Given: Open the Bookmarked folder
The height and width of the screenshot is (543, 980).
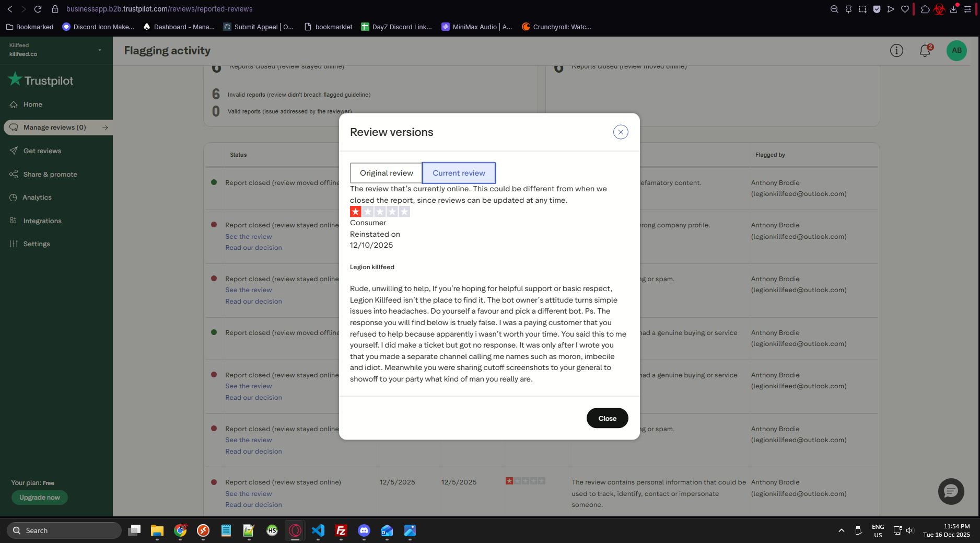Looking at the screenshot, I should [x=30, y=27].
